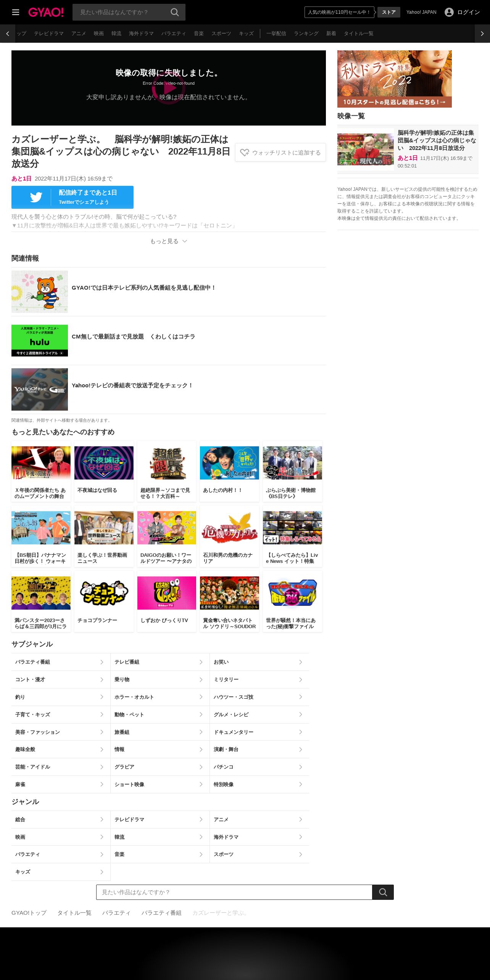Viewport: 490px width, 980px height.
Task: Click the footer search magnifier button
Action: pyautogui.click(x=383, y=892)
